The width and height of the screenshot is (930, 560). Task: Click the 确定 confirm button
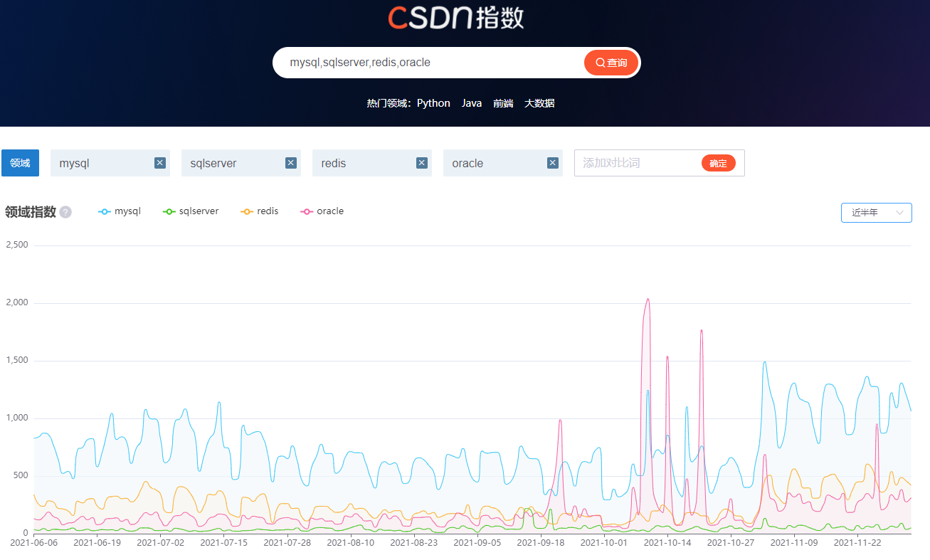[719, 163]
